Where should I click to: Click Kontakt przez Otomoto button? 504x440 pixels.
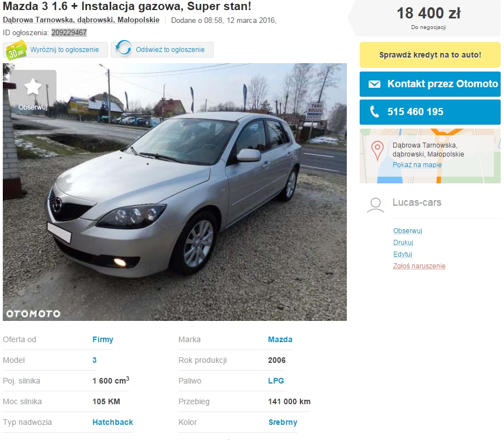[430, 84]
